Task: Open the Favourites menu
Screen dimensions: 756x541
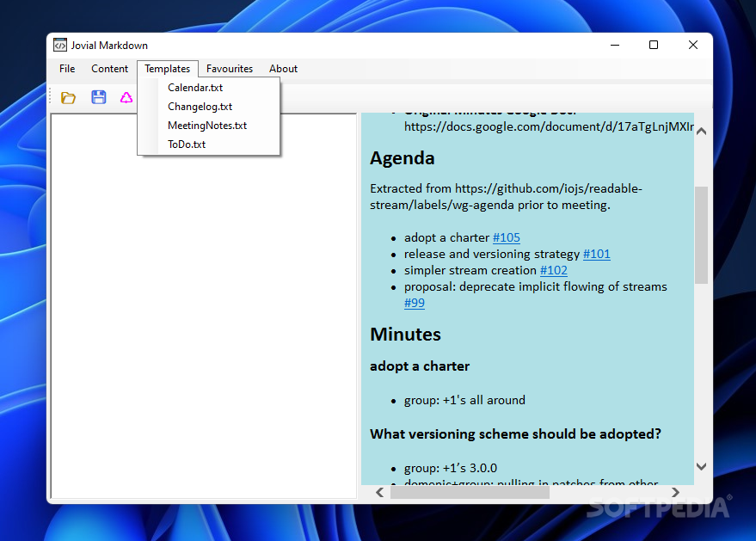Action: [x=230, y=69]
